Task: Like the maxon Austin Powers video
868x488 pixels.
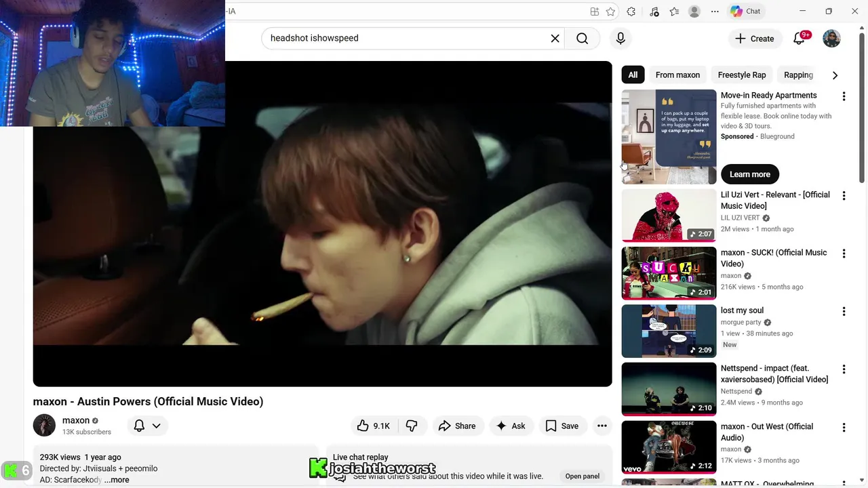Action: 373,426
